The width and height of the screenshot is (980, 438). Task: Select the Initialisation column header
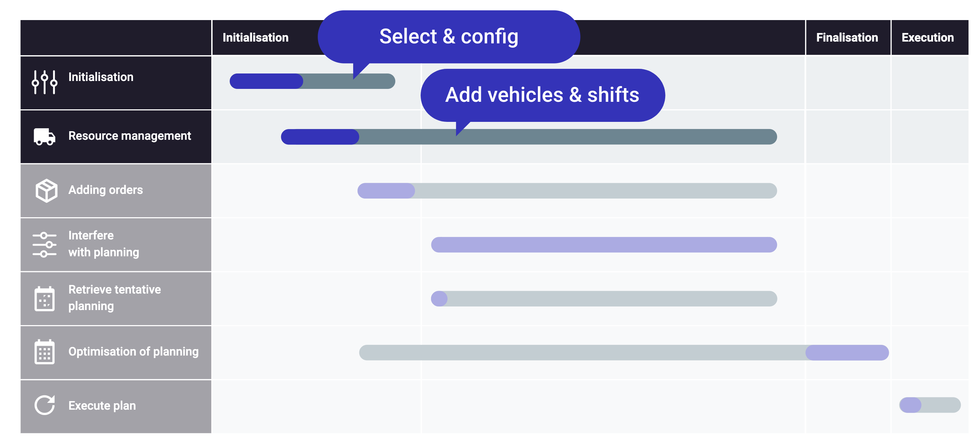click(256, 38)
